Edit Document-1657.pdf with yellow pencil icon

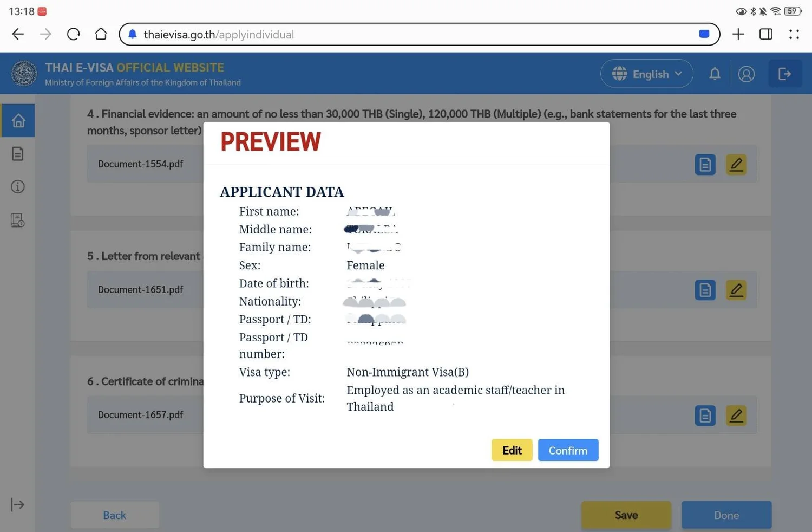736,416
